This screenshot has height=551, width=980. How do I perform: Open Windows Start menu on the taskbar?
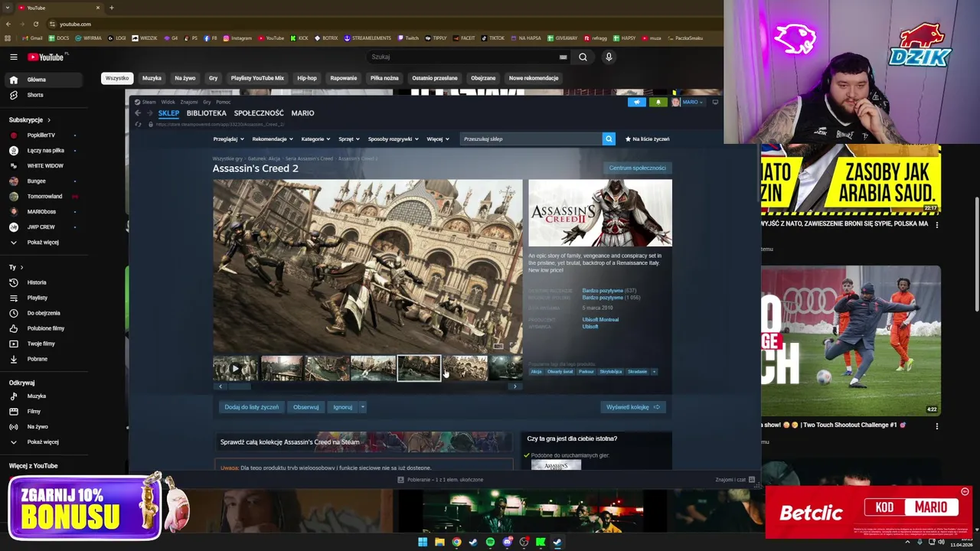tap(423, 542)
